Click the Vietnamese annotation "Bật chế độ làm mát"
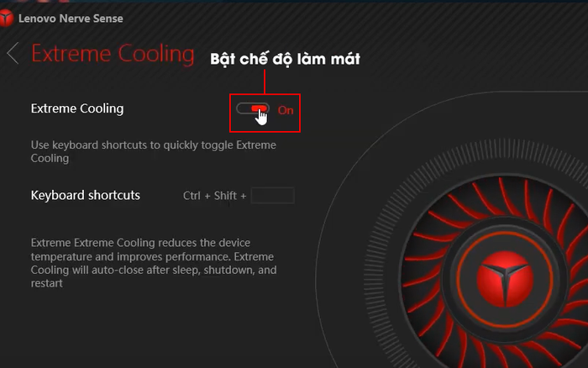 [x=285, y=59]
